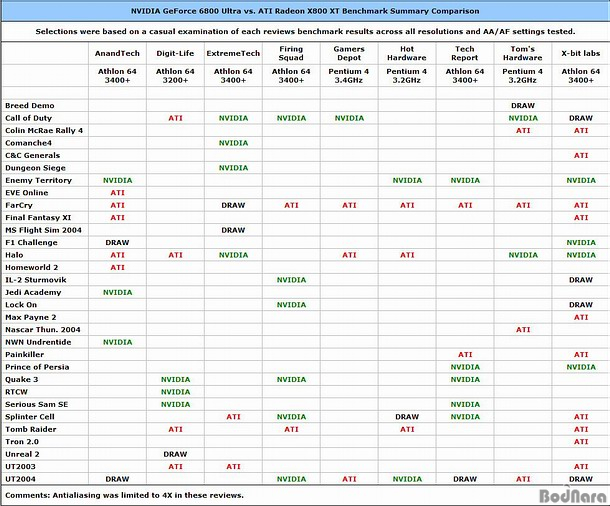Click the Homeworld 2 row label
Viewport: 610px width, 506px height.
pos(32,267)
